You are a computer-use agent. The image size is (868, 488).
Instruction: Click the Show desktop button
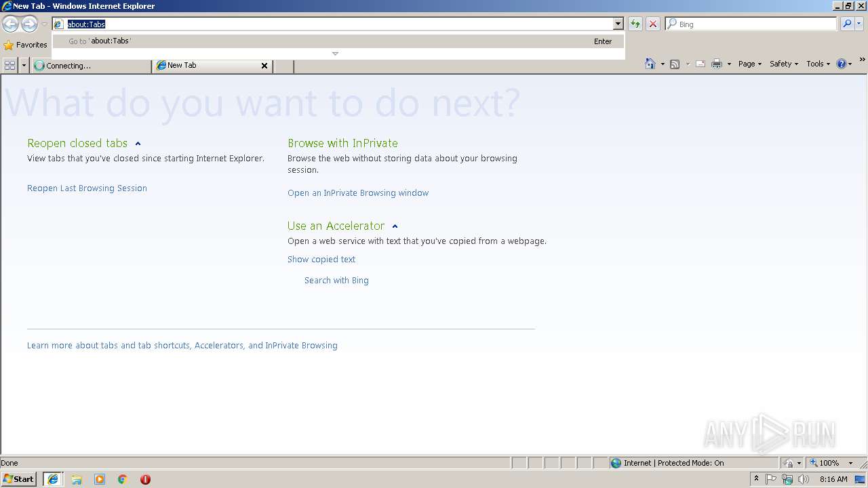coord(861,479)
